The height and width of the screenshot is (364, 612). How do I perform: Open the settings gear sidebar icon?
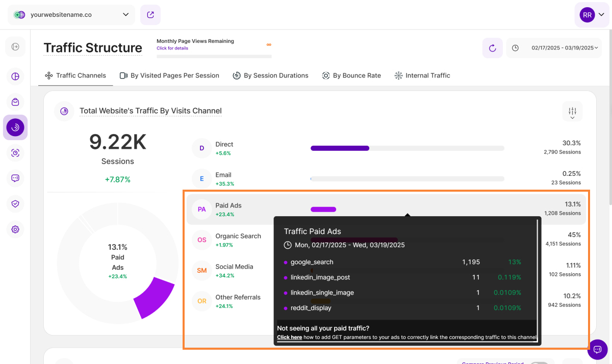tap(15, 229)
